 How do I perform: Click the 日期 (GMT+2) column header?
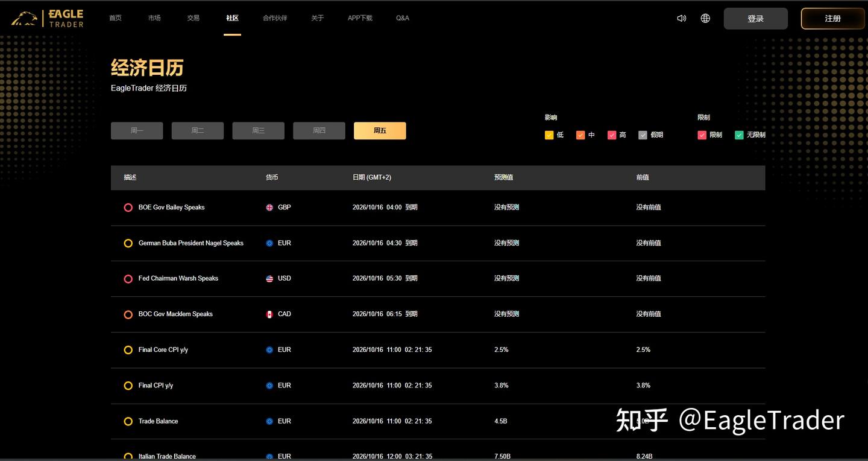(x=372, y=177)
